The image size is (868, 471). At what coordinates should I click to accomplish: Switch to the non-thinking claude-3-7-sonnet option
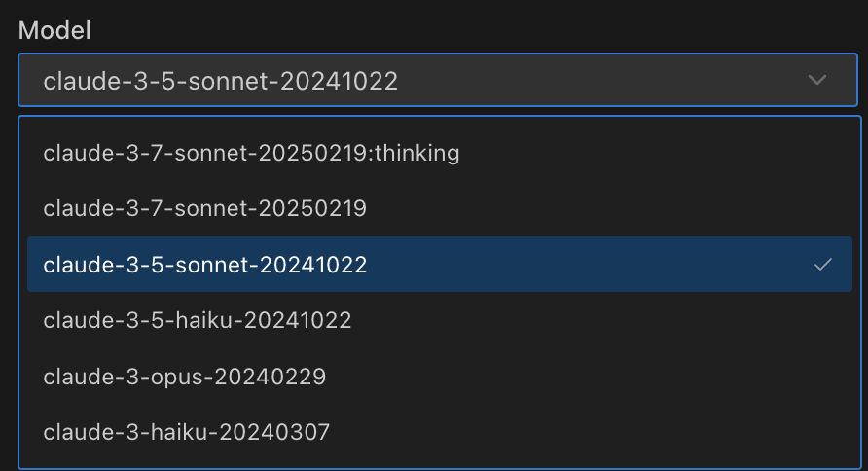[x=204, y=208]
